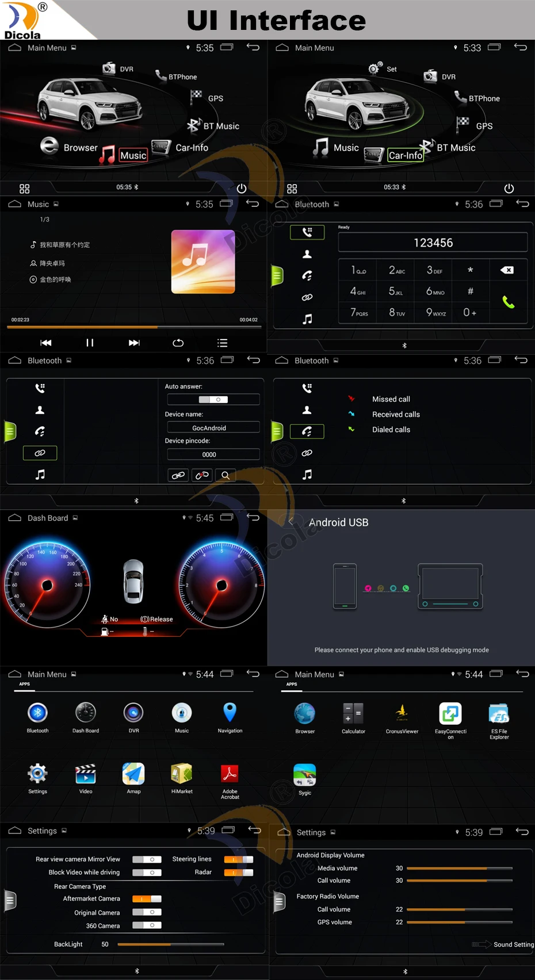Open Settings gear app in apps grid

click(x=37, y=778)
